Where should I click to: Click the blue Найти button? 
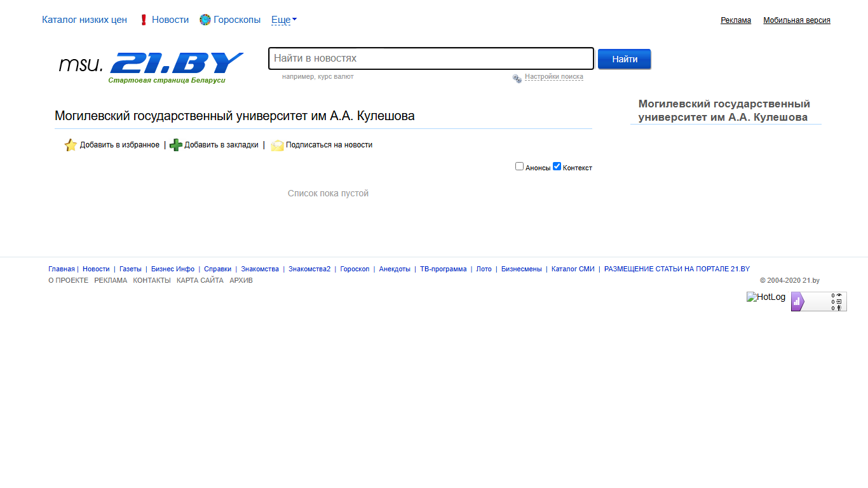tap(625, 59)
